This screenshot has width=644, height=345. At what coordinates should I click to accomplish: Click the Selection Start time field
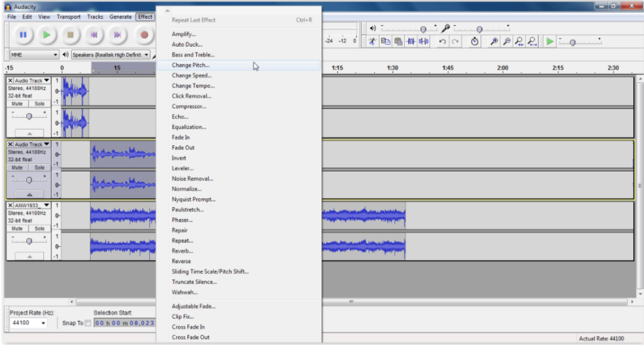click(125, 323)
